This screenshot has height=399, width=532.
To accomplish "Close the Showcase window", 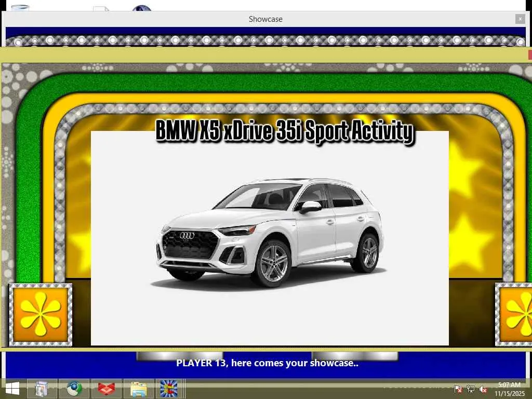I will [520, 19].
